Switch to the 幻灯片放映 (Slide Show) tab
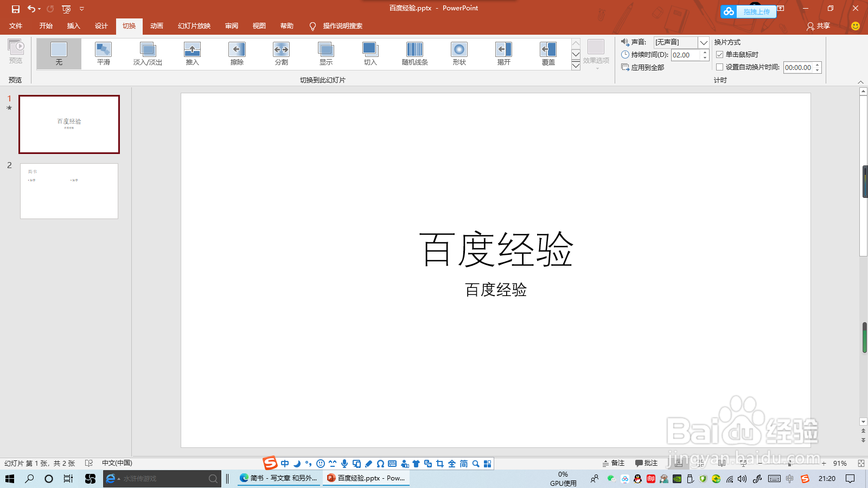The height and width of the screenshot is (488, 868). click(x=194, y=26)
